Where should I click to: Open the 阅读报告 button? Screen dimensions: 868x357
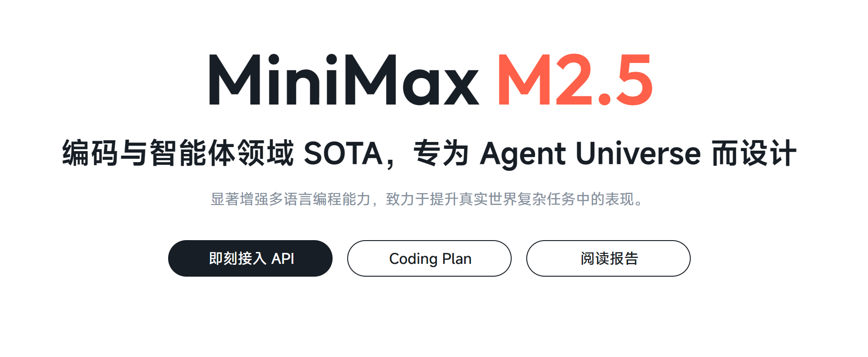(609, 258)
